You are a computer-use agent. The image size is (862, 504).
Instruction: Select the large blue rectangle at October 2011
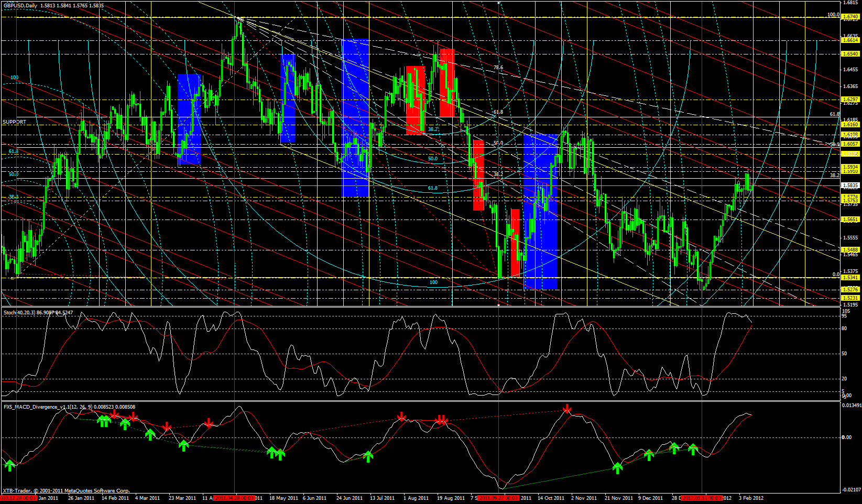540,212
